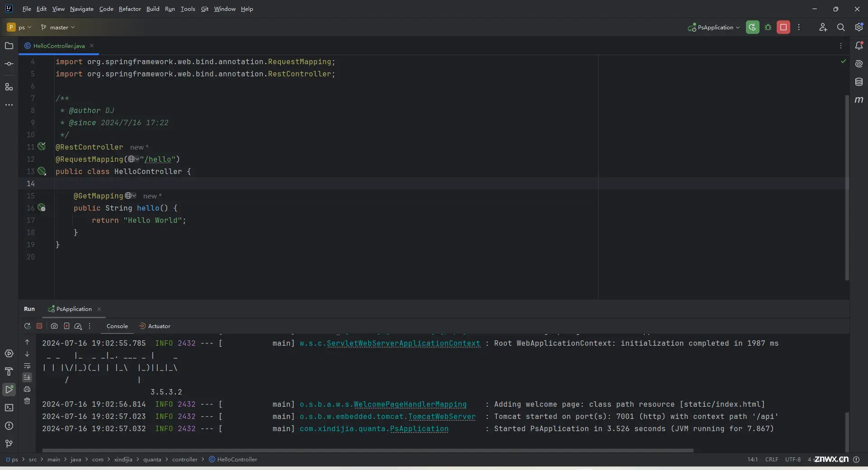The image size is (868, 470).
Task: Click gutter endpoint icon on line 16
Action: click(x=42, y=207)
